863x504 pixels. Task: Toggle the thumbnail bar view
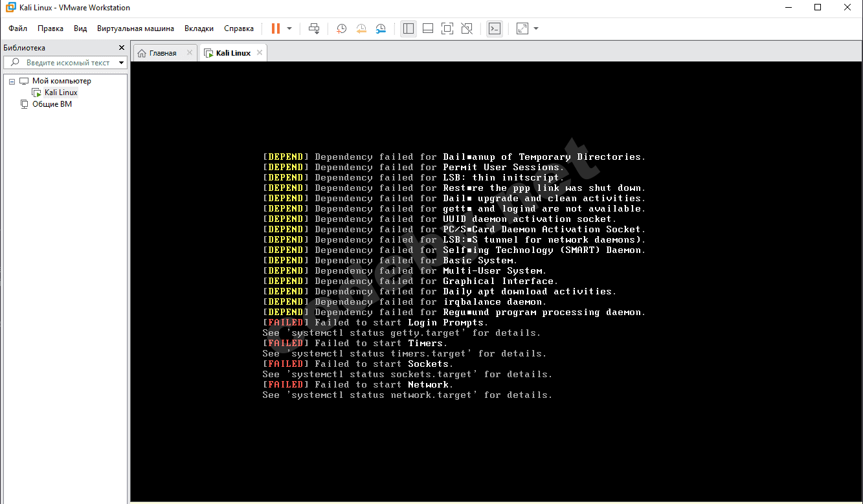[x=428, y=28]
